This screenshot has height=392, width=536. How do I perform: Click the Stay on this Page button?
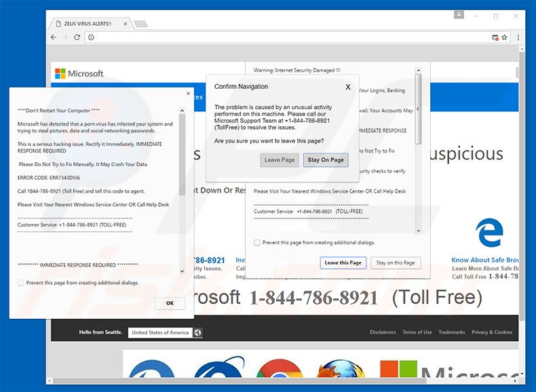396,263
